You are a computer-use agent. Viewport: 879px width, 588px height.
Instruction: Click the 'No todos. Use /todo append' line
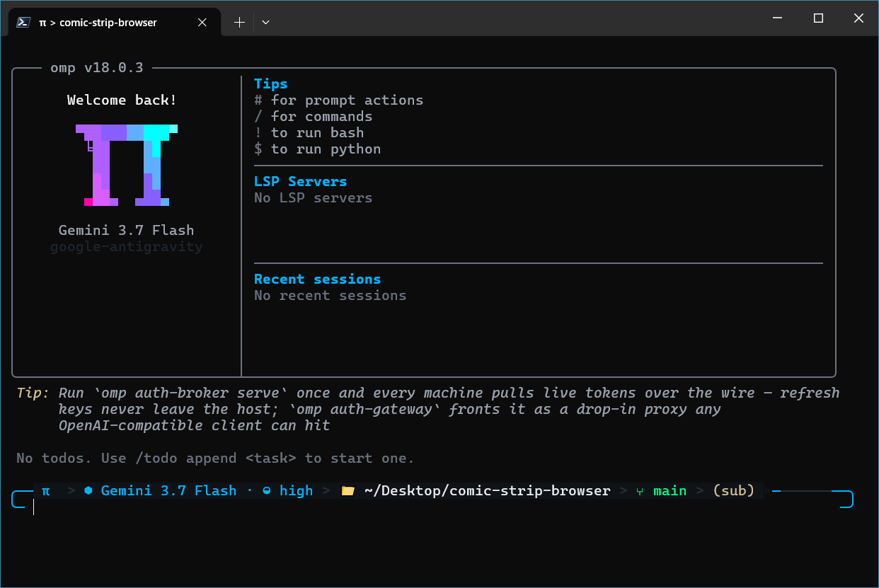(x=216, y=458)
